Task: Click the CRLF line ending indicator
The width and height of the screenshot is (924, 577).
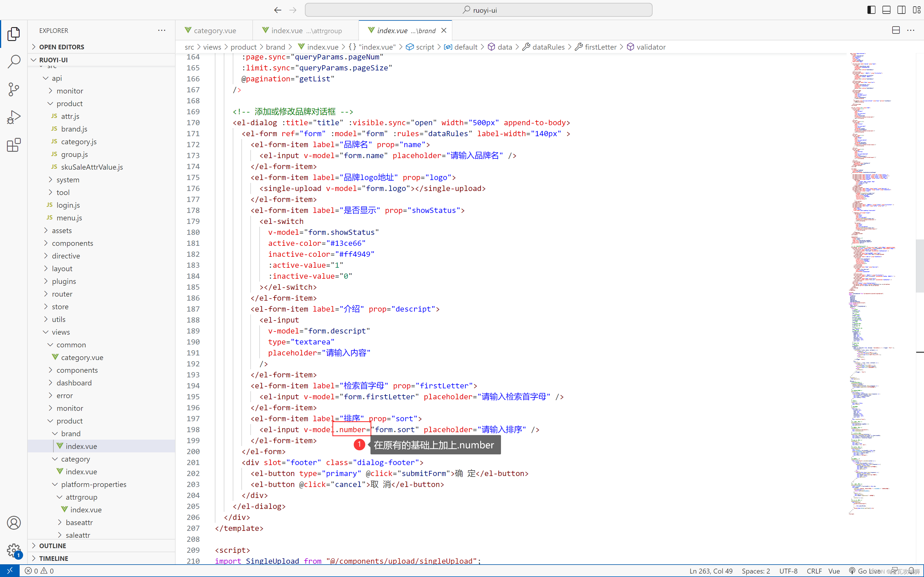Action: (x=814, y=571)
